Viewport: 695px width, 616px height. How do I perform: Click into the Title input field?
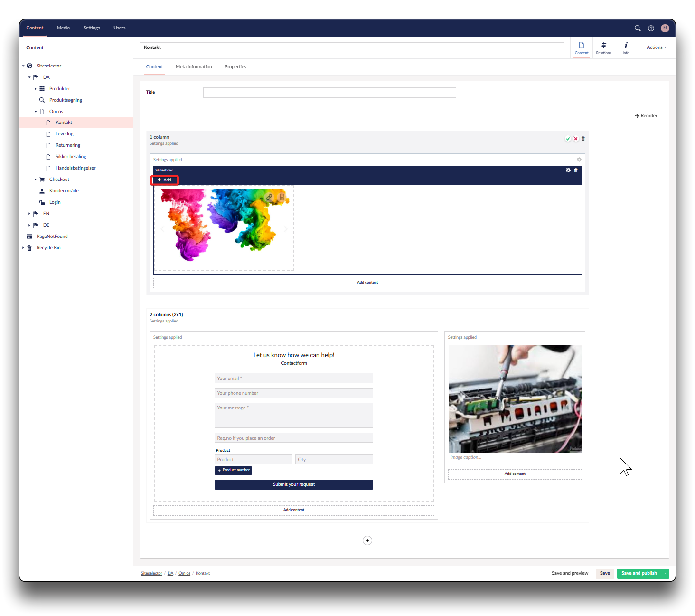[x=329, y=93]
